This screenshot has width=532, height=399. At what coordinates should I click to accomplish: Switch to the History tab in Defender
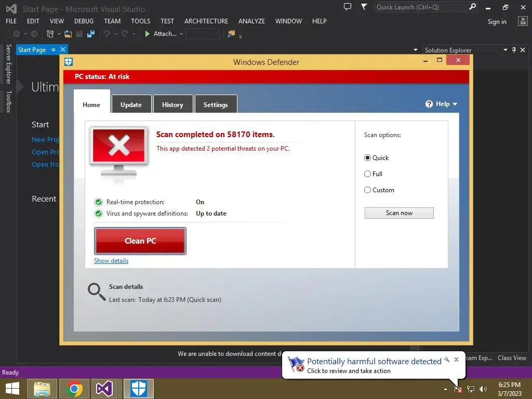(x=173, y=104)
